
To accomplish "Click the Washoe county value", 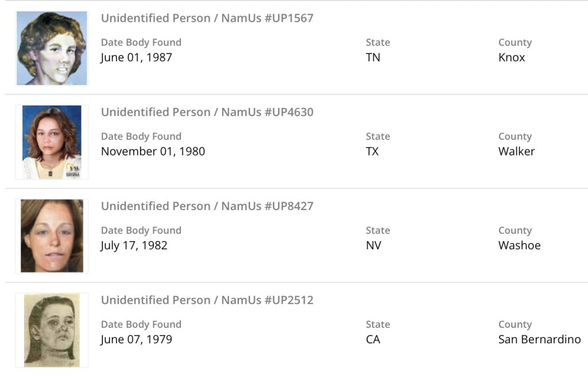I will (520, 246).
